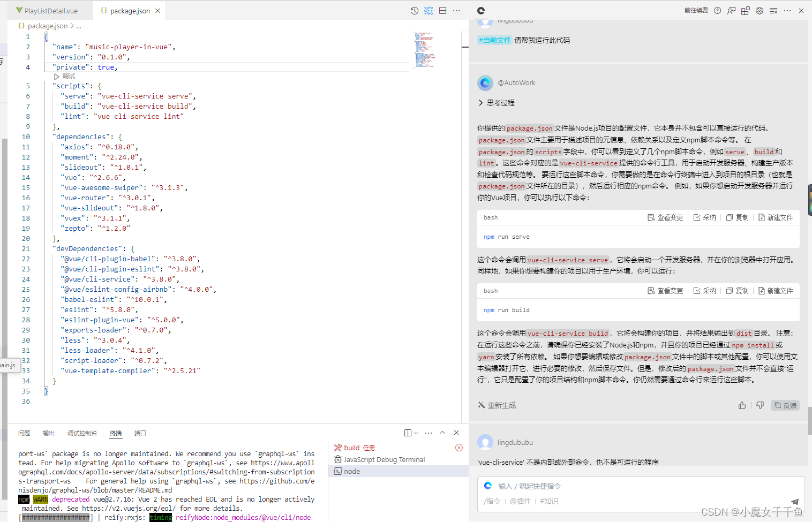Click the debug play icon above scripts

57,77
